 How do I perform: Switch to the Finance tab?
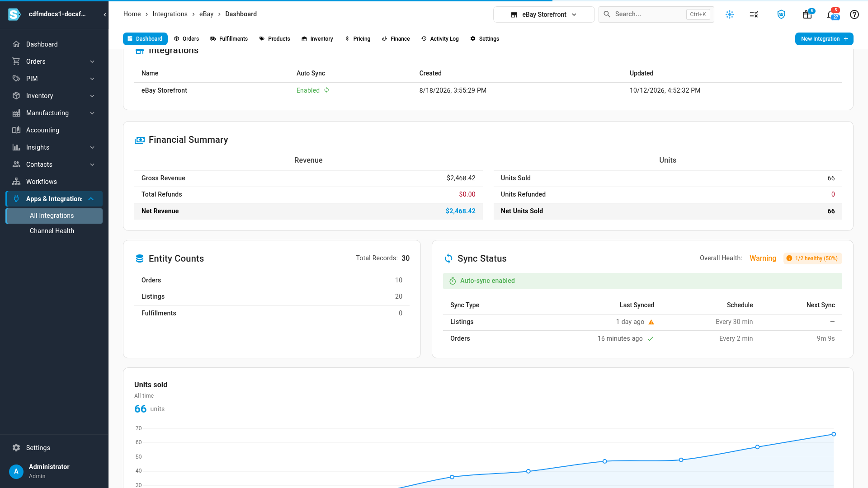point(396,39)
